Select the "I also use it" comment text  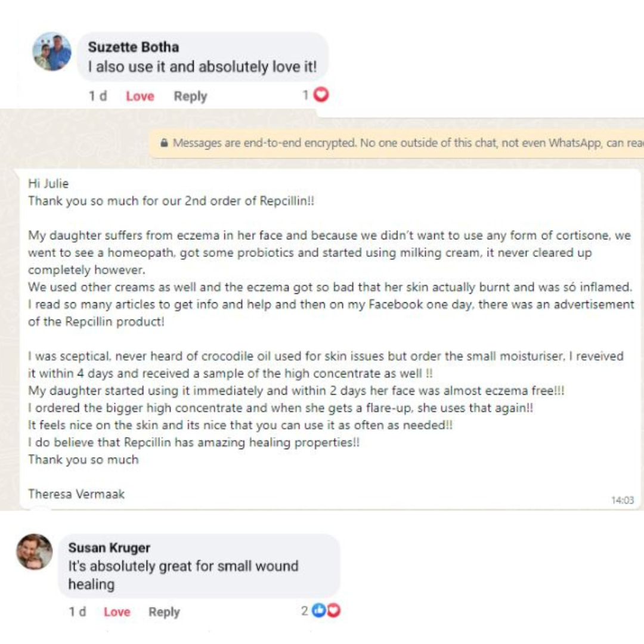(202, 67)
